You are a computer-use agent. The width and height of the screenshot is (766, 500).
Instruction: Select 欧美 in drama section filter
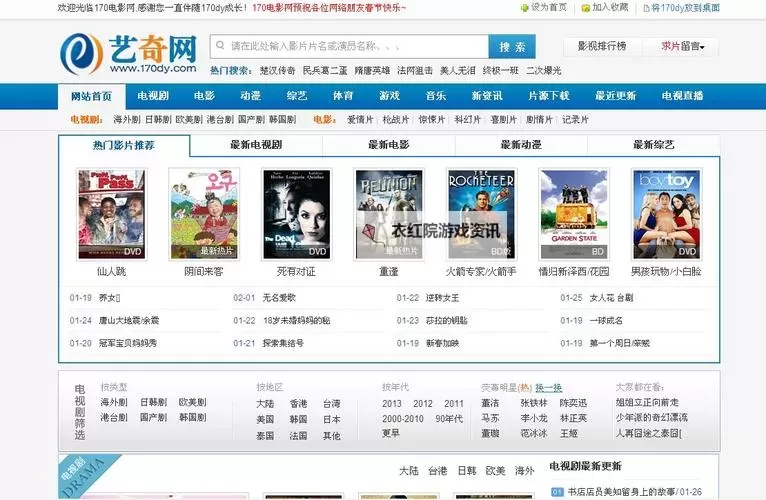(495, 471)
